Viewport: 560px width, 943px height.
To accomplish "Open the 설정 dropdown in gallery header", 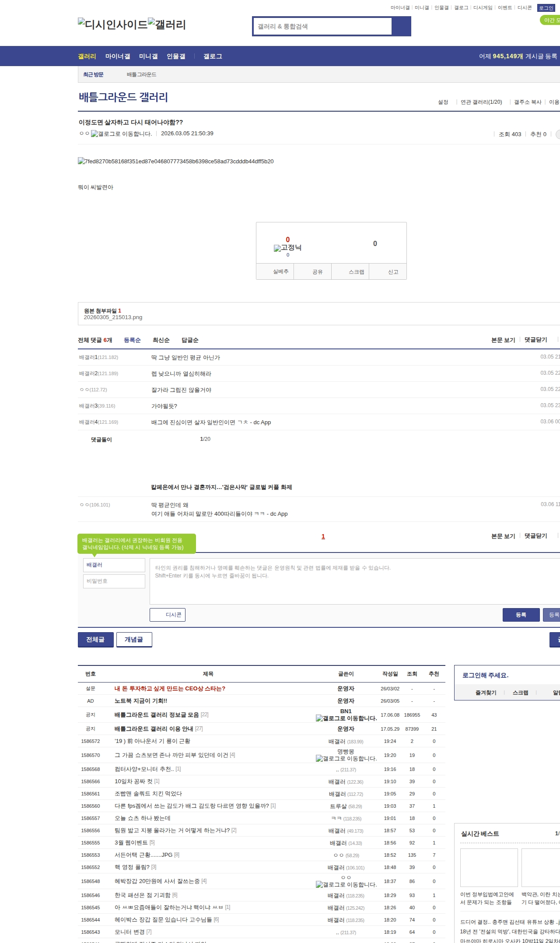I will 443,102.
